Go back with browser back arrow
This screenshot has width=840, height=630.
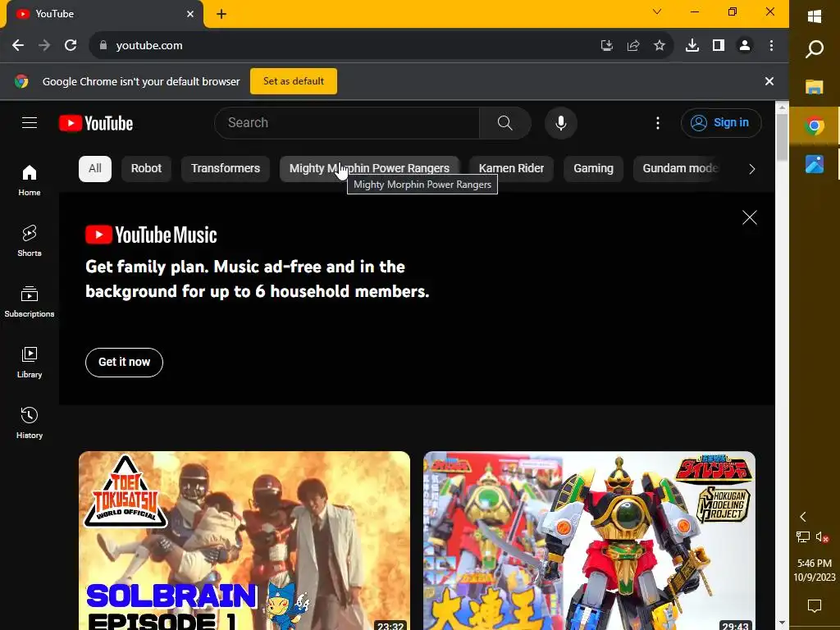coord(18,45)
